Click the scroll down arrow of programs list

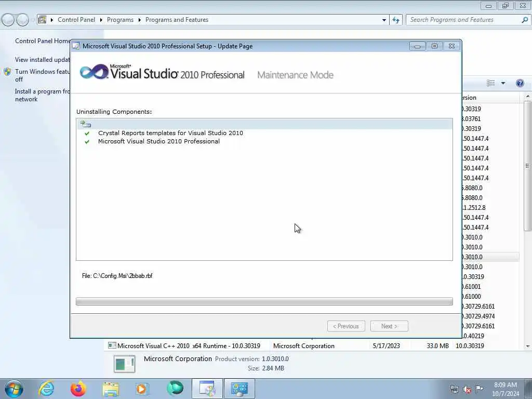[528, 347]
